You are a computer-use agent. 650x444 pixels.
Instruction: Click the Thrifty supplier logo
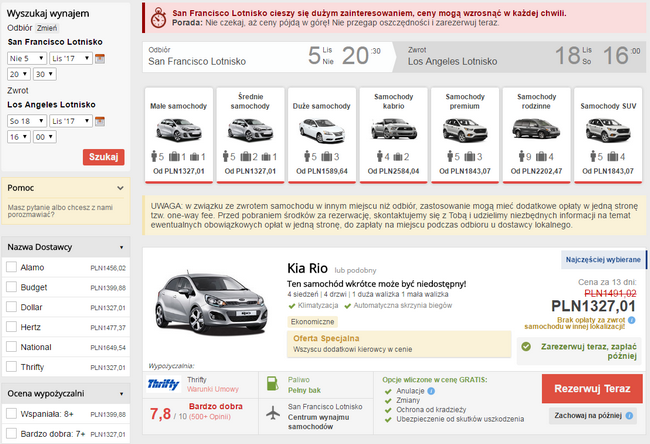coord(163,384)
